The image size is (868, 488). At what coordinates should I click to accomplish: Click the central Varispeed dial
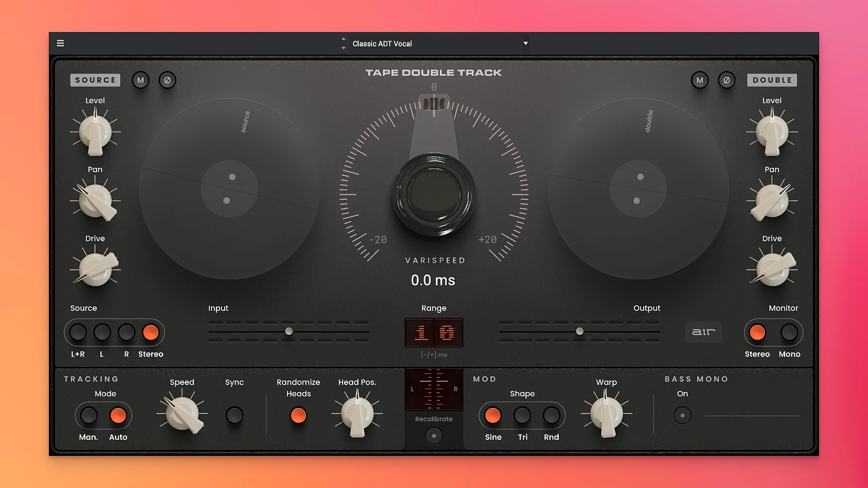coord(434,194)
